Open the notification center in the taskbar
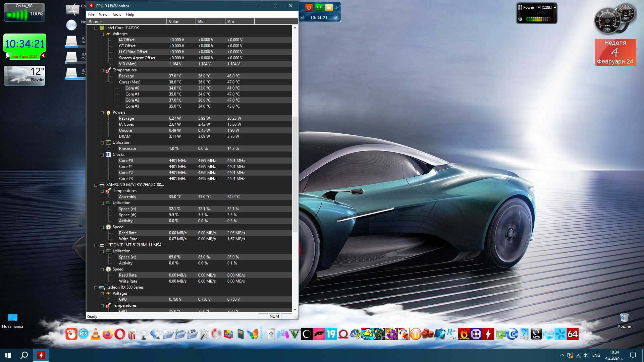Image resolution: width=644 pixels, height=362 pixels. pos(633,355)
